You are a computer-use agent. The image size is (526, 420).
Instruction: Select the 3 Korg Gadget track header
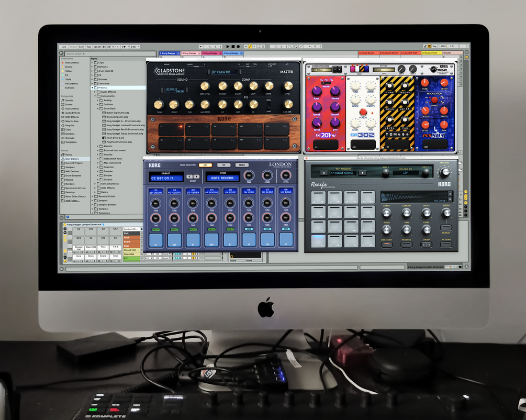coord(211,53)
